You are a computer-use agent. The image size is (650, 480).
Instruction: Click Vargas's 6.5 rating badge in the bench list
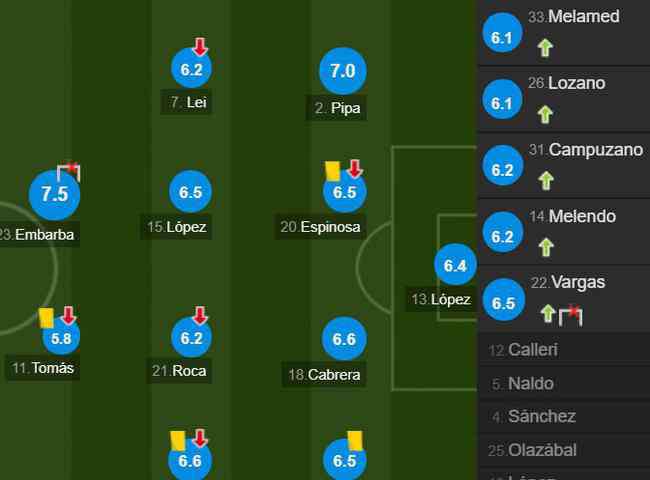503,303
